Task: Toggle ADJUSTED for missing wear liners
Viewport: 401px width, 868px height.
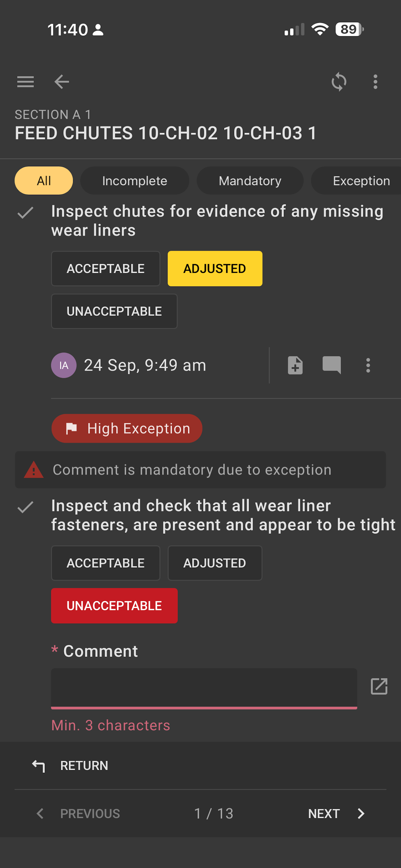Action: click(215, 269)
